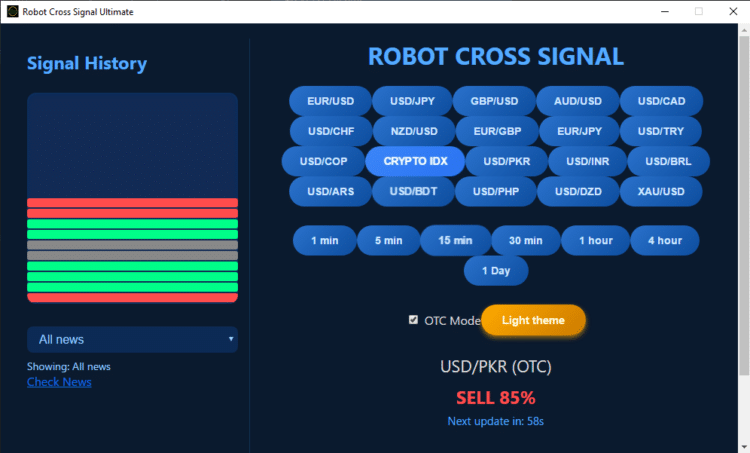This screenshot has width=750, height=453.
Task: Click the scrollbar up arrow
Action: coord(744,30)
